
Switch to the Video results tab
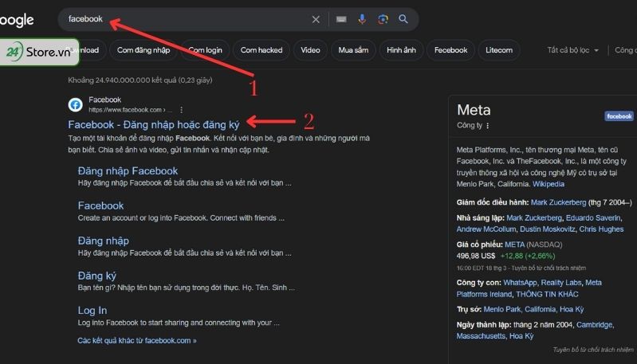click(x=310, y=50)
